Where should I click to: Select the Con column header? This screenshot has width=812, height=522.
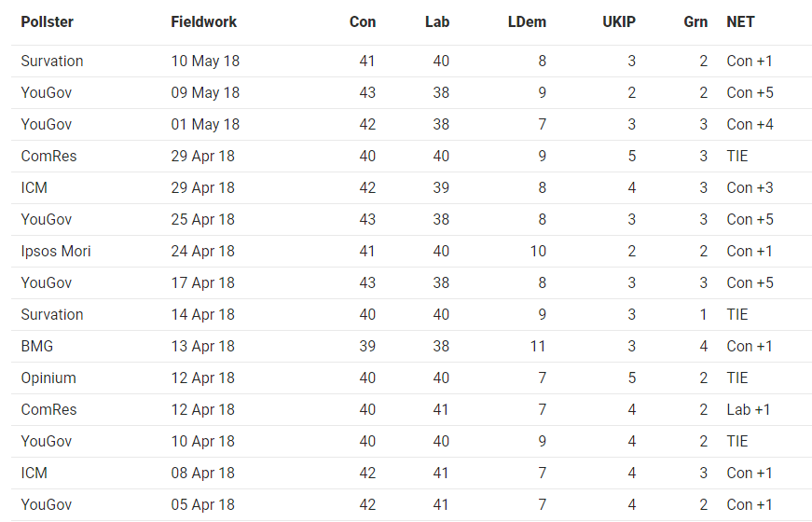[363, 21]
